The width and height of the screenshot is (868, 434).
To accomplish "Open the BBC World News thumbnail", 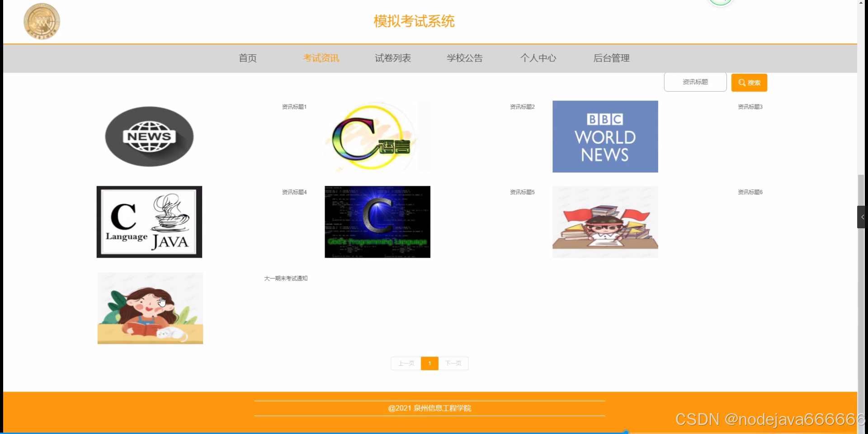I will [x=605, y=137].
